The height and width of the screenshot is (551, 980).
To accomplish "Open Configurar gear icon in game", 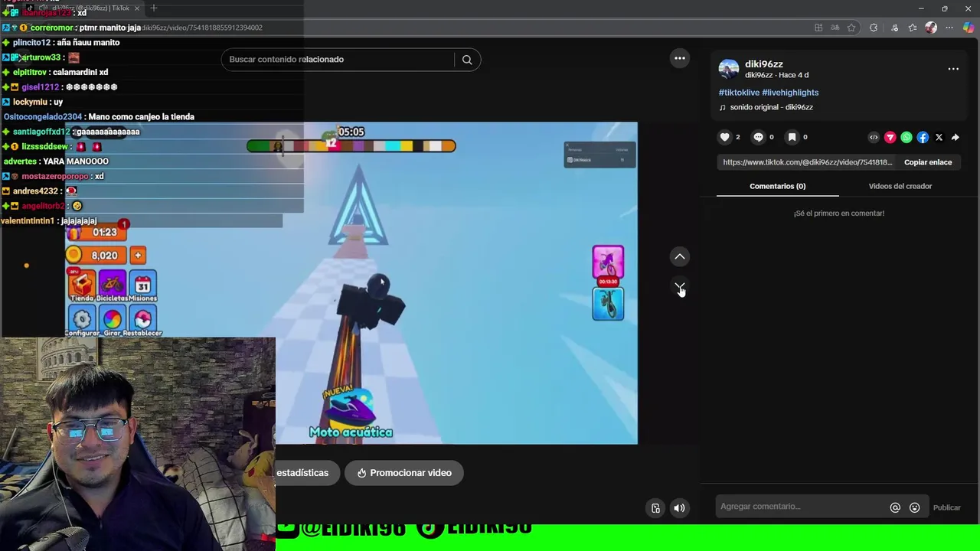I will coord(81,321).
